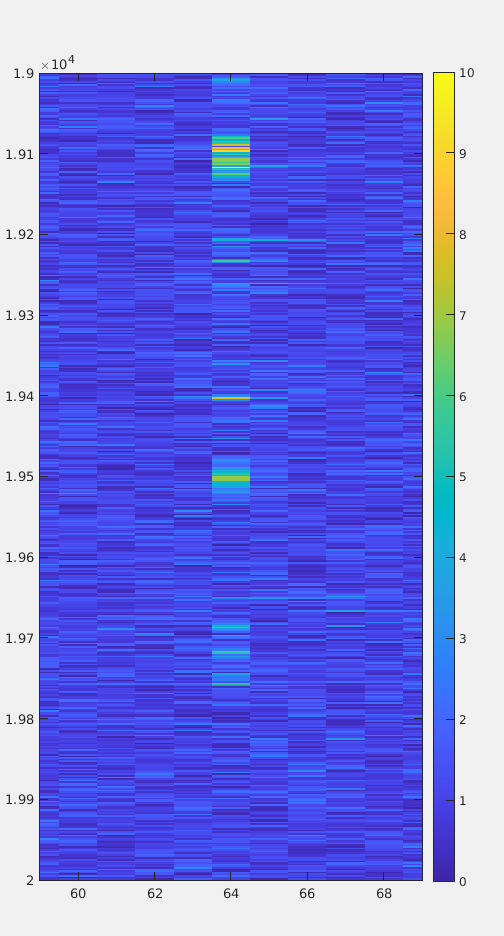Image resolution: width=504 pixels, height=936 pixels.
Task: Click the colorbar tick label 8
Action: point(463,235)
